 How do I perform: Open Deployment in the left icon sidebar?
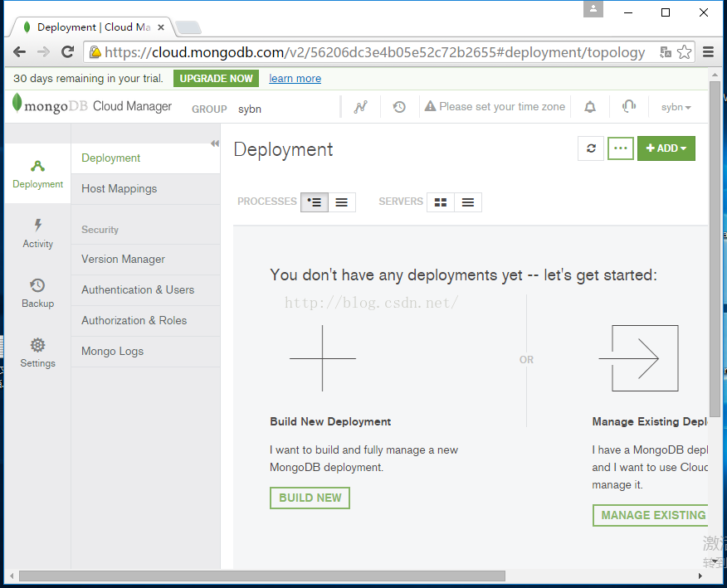pyautogui.click(x=37, y=174)
